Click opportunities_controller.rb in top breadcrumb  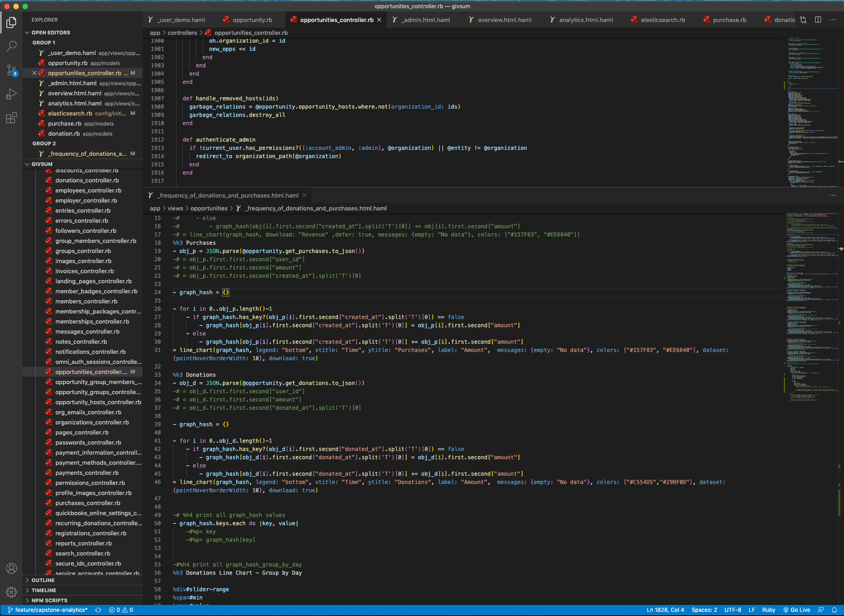(x=251, y=33)
